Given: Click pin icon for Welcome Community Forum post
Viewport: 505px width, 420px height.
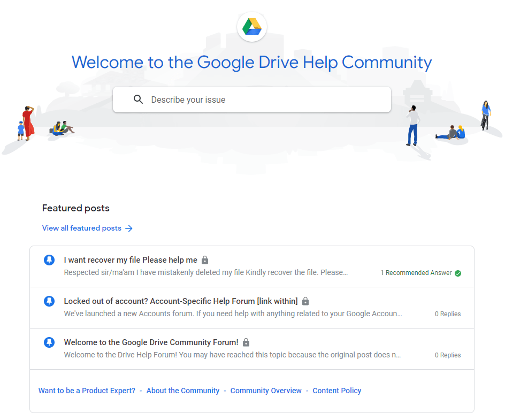Looking at the screenshot, I should pos(49,342).
